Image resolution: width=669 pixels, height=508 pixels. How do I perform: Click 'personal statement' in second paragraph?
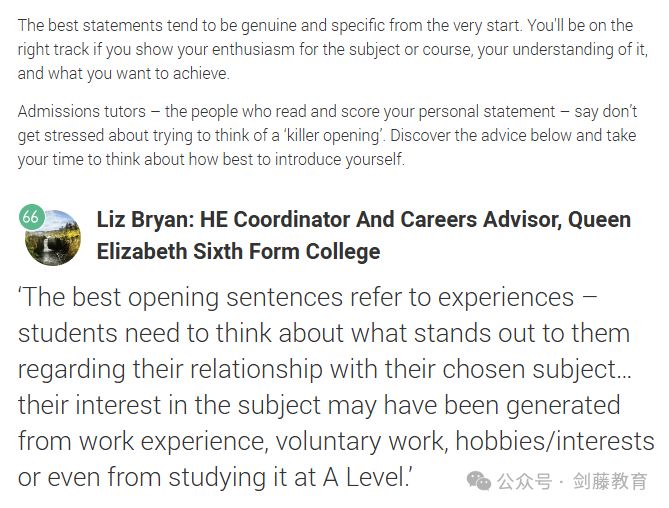486,112
